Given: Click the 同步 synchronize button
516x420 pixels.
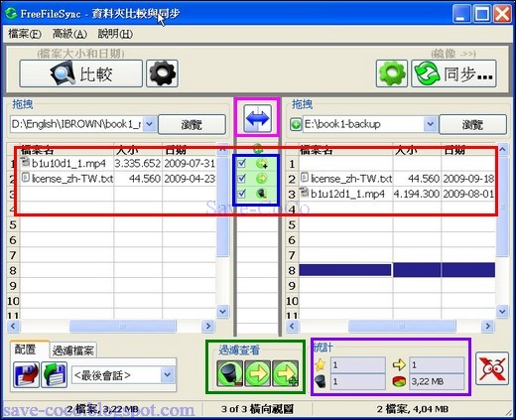Looking at the screenshot, I should coord(453,73).
